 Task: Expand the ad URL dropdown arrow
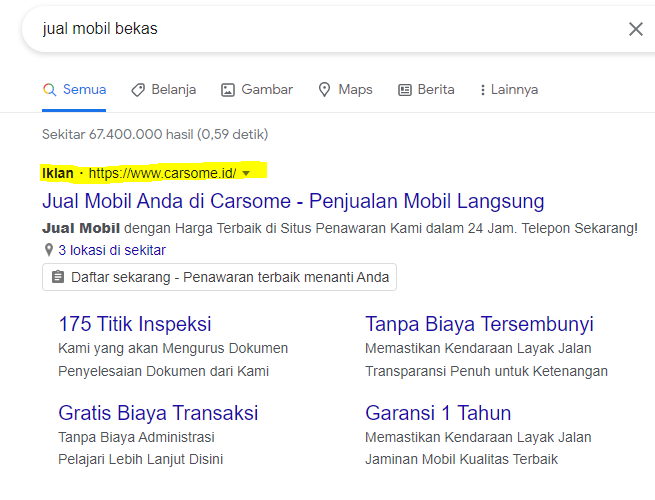point(246,174)
